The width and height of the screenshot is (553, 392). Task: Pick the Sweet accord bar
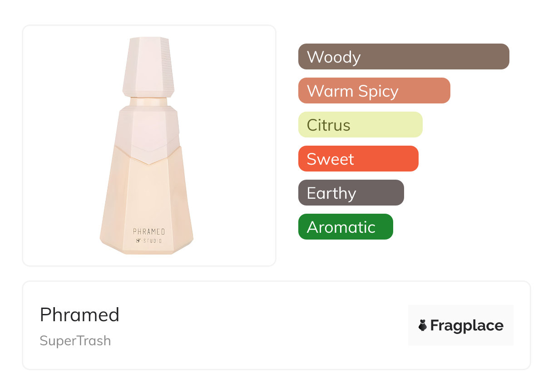click(358, 159)
